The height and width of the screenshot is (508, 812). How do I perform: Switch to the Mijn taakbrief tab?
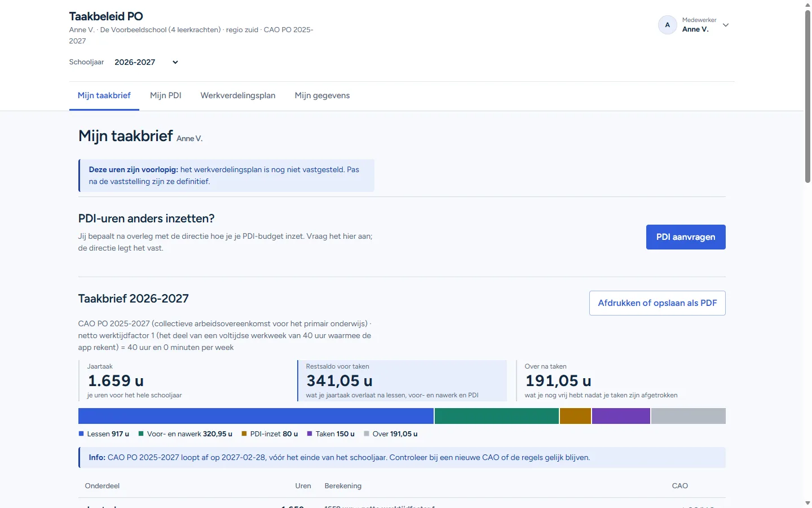pyautogui.click(x=104, y=95)
